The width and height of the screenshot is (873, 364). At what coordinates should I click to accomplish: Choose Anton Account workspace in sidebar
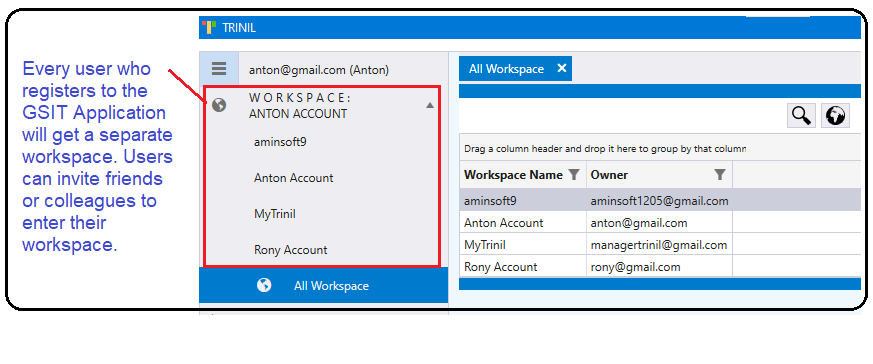coord(293,178)
